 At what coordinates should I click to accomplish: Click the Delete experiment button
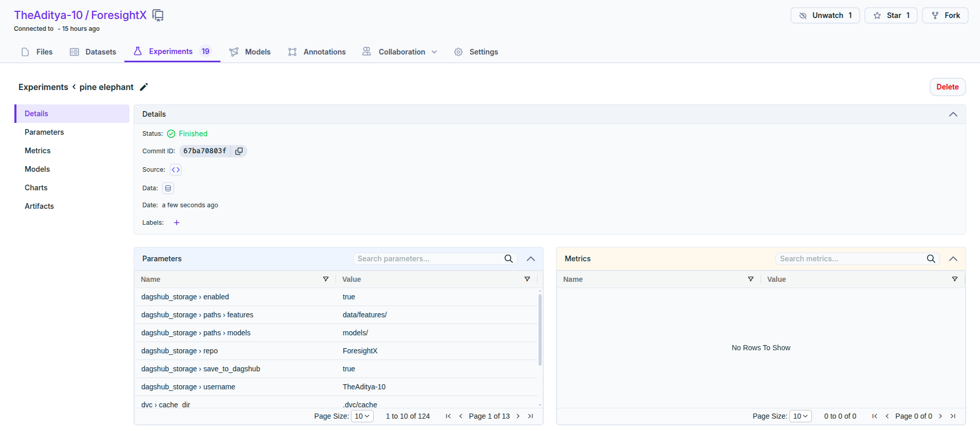point(948,87)
